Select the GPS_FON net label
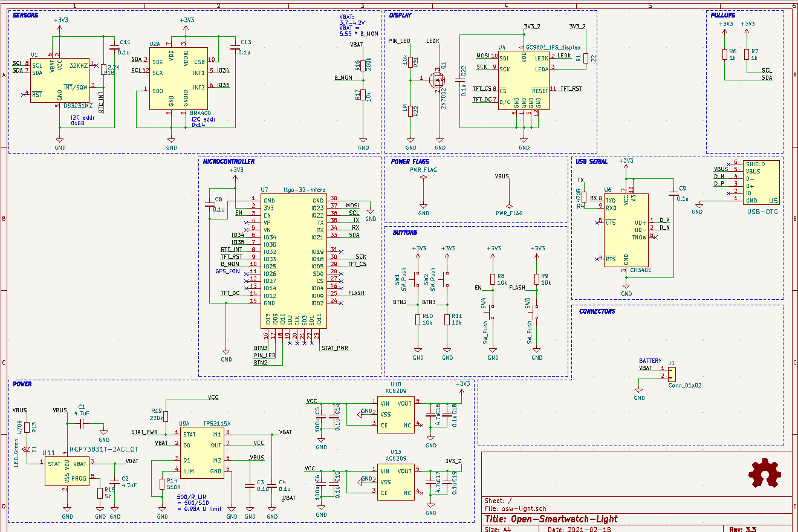Image resolution: width=798 pixels, height=532 pixels. tap(228, 271)
